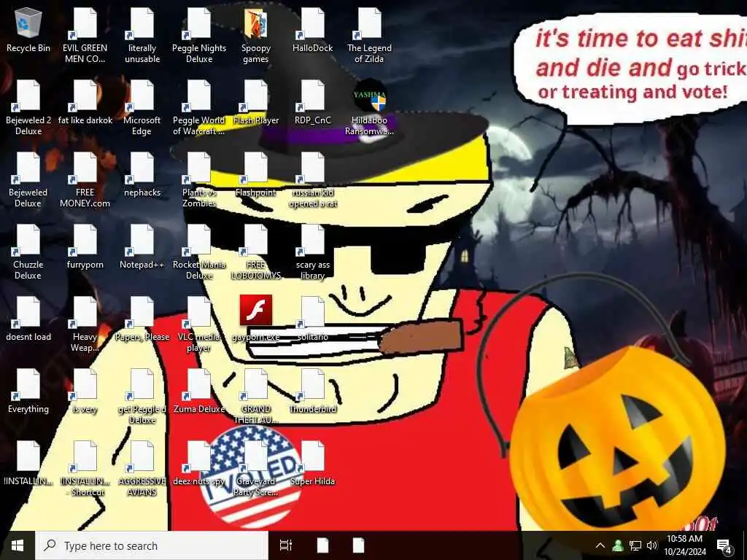747x560 pixels.
Task: Open second pinned blank-page taskbar app
Action: [359, 545]
